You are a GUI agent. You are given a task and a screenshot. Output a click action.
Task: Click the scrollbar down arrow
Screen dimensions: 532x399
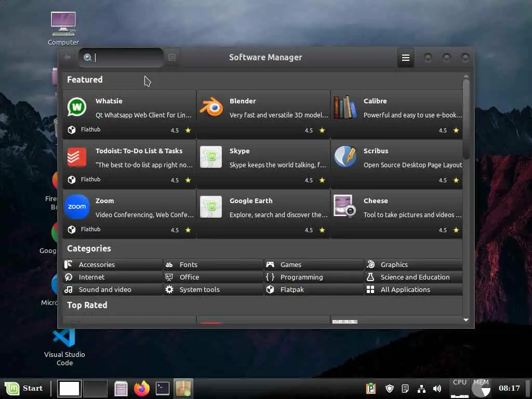[466, 320]
